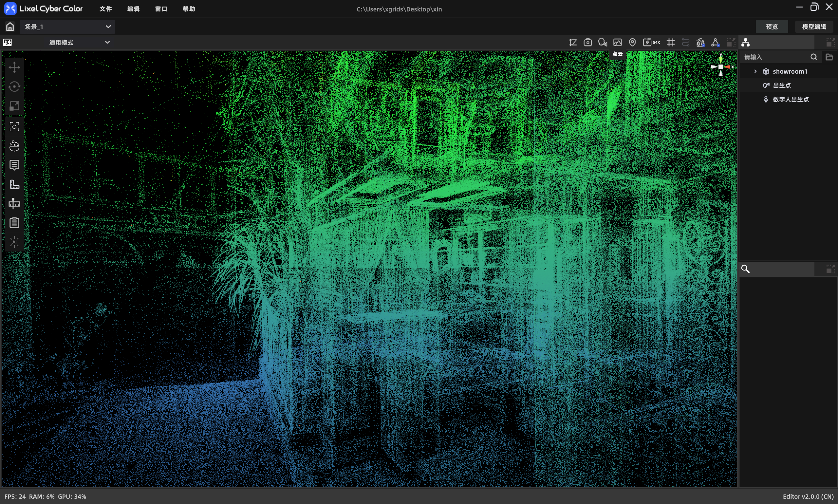
Task: Click the camera screenshot icon
Action: pos(588,43)
